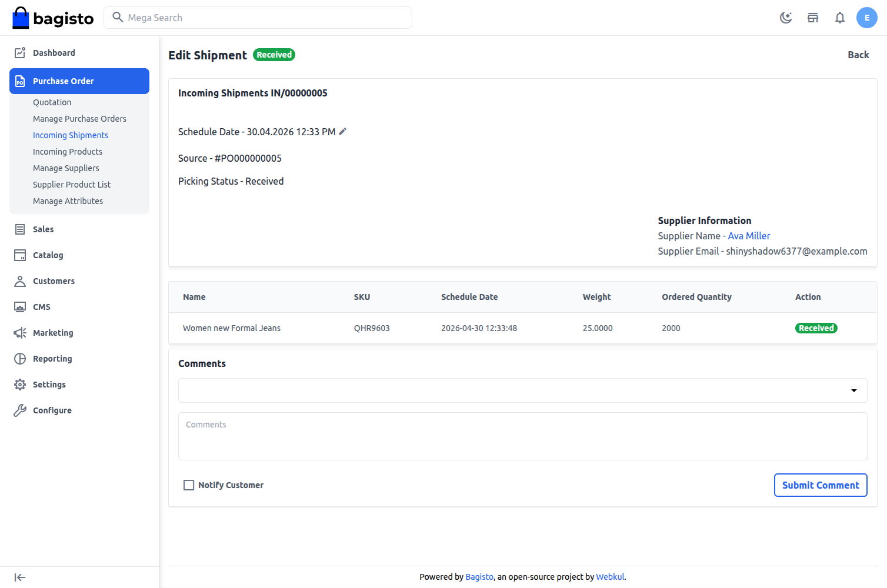
Task: Open supplier Ava Miller's profile link
Action: [748, 235]
